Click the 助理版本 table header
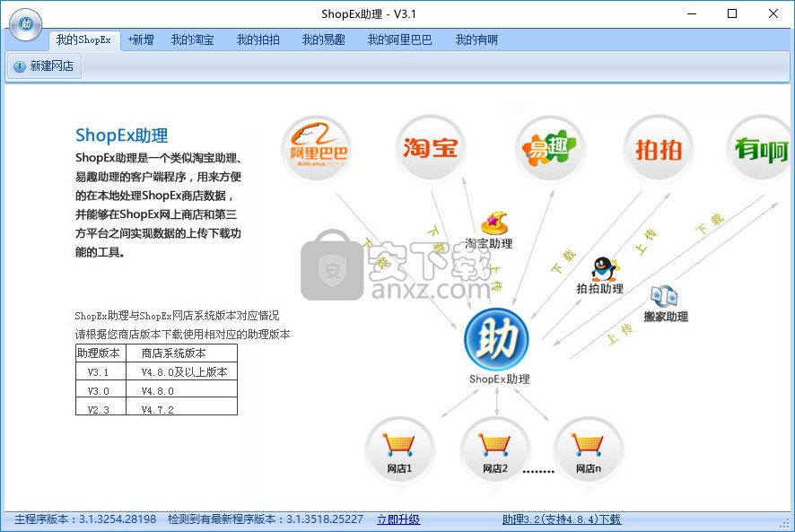The width and height of the screenshot is (795, 532). tap(99, 353)
